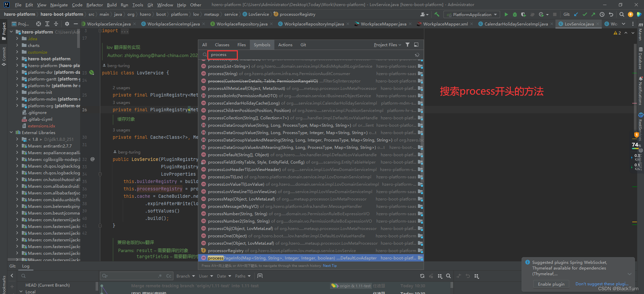Switch to the Files search tab
Image resolution: width=644 pixels, height=294 pixels.
pos(241,45)
